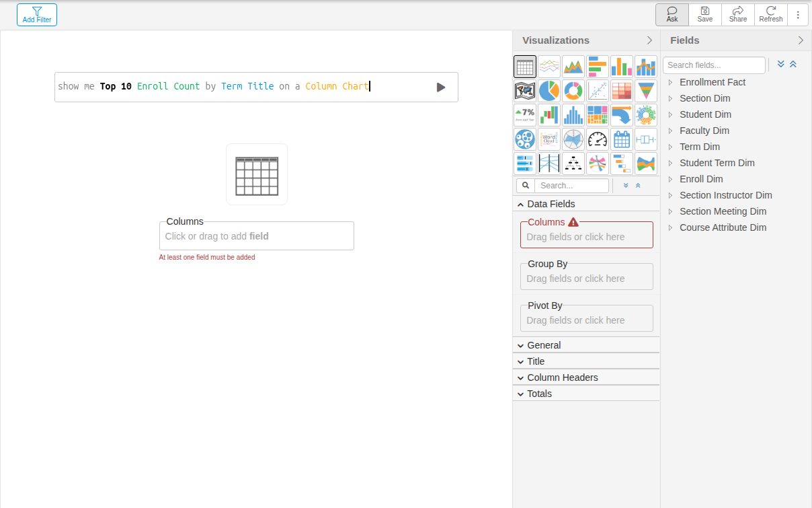
Task: Switch to the Column chart visualization
Action: [622, 67]
